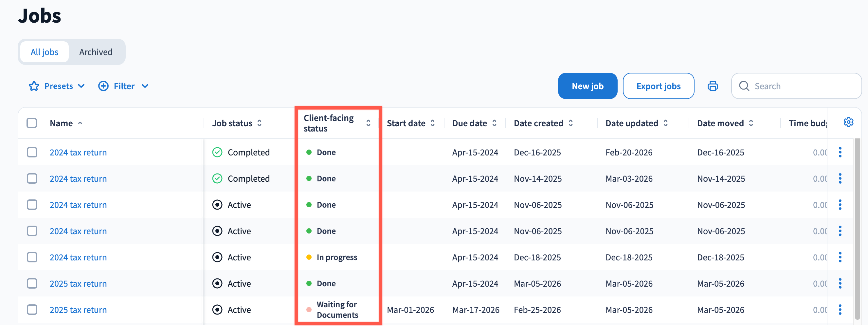
Task: Check the first 2024 tax return row
Action: click(x=32, y=152)
